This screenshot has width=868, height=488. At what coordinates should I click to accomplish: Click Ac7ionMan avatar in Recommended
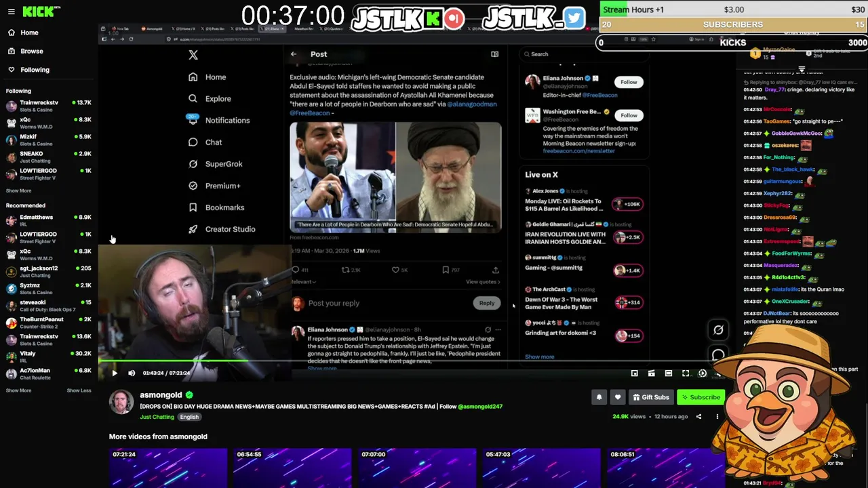click(12, 373)
